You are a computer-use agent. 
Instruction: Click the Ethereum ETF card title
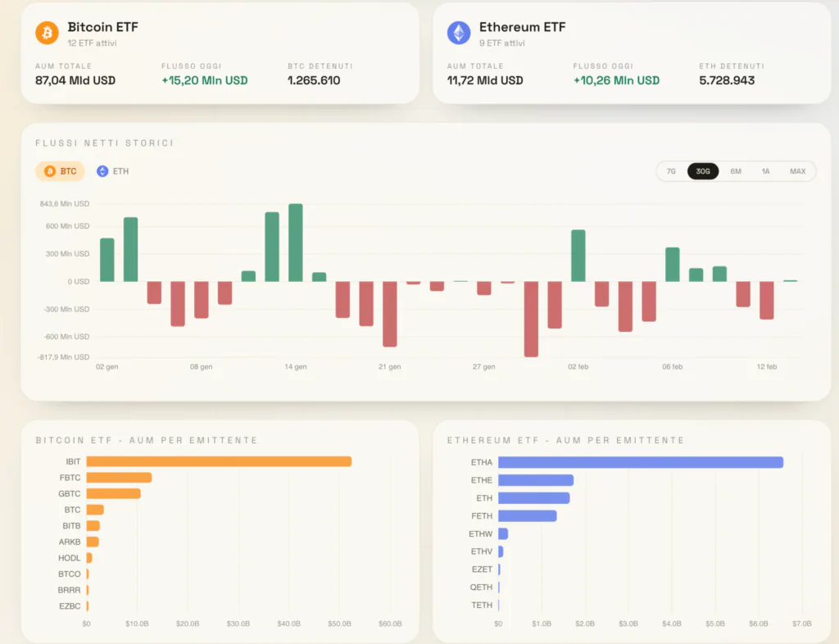coord(522,27)
